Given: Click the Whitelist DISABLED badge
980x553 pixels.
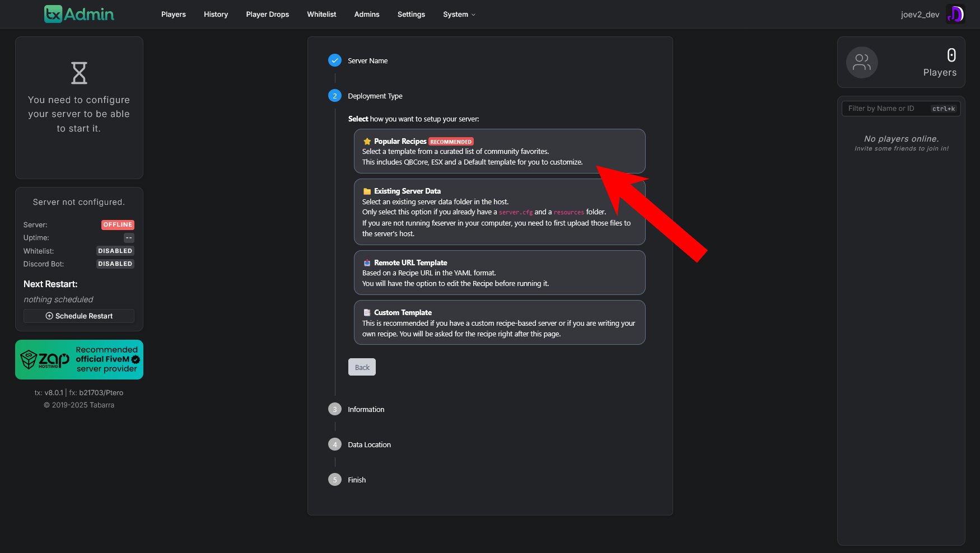Looking at the screenshot, I should (x=115, y=251).
